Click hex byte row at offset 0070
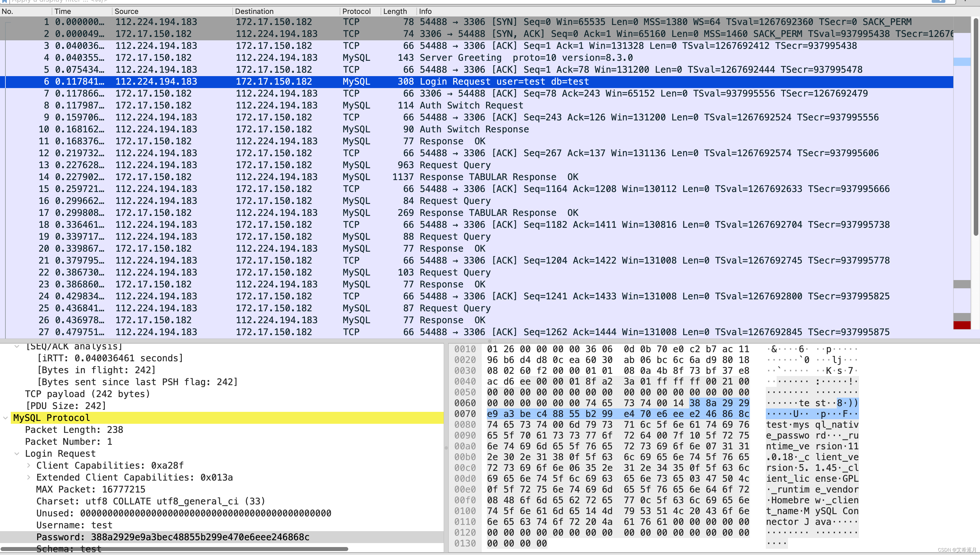The image size is (980, 555). click(x=618, y=414)
